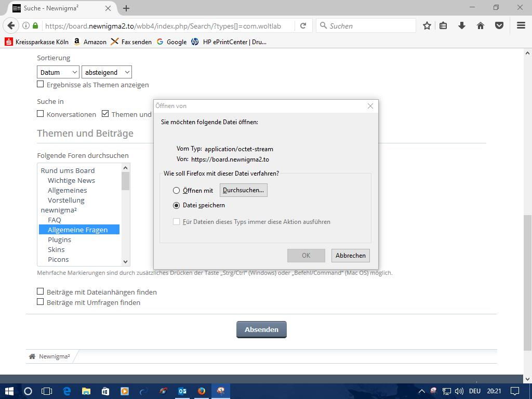Click the 'Suchen' search field
Screen dimensions: 532x399
370,25
